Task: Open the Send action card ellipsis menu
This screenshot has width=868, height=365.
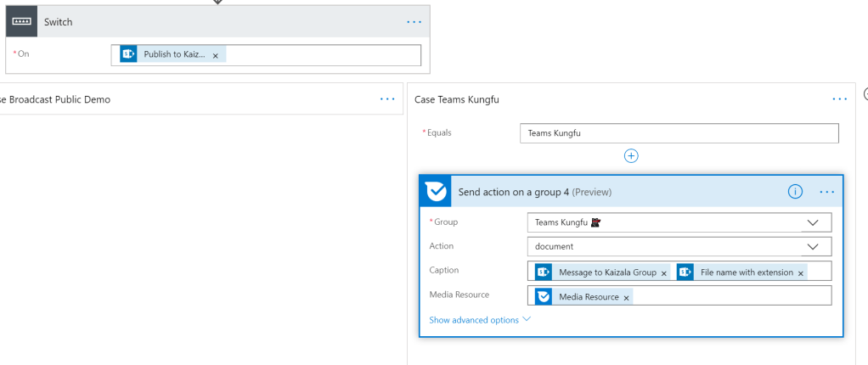Action: [x=827, y=192]
